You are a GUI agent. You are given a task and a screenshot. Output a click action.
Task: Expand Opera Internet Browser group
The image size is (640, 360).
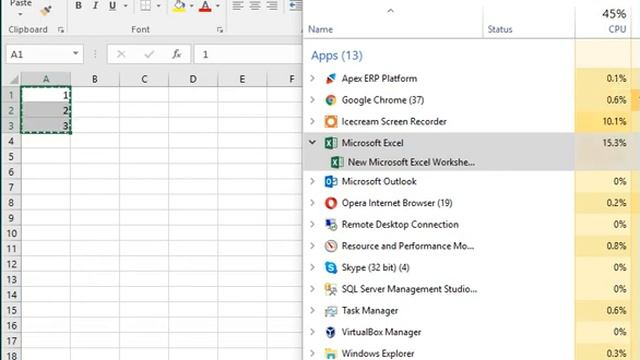[313, 203]
